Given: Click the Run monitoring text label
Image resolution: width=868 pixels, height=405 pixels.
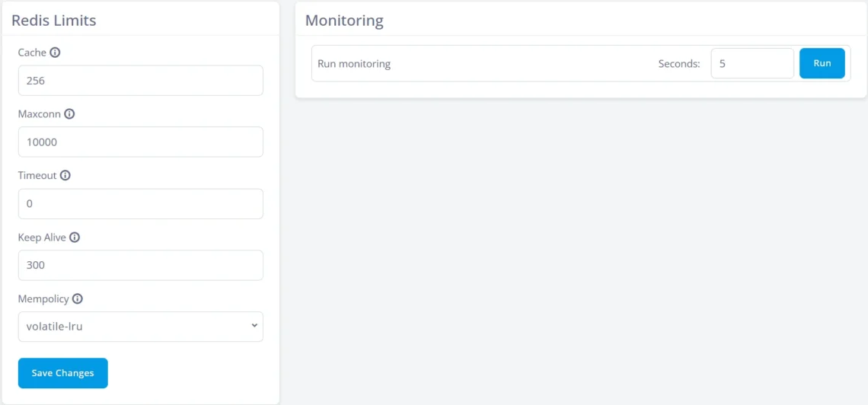Looking at the screenshot, I should (x=354, y=64).
